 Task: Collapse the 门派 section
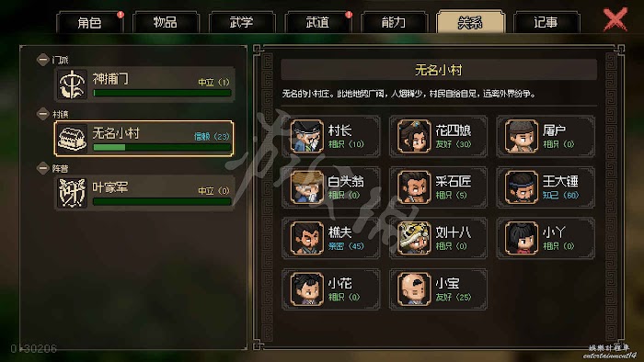click(x=42, y=60)
